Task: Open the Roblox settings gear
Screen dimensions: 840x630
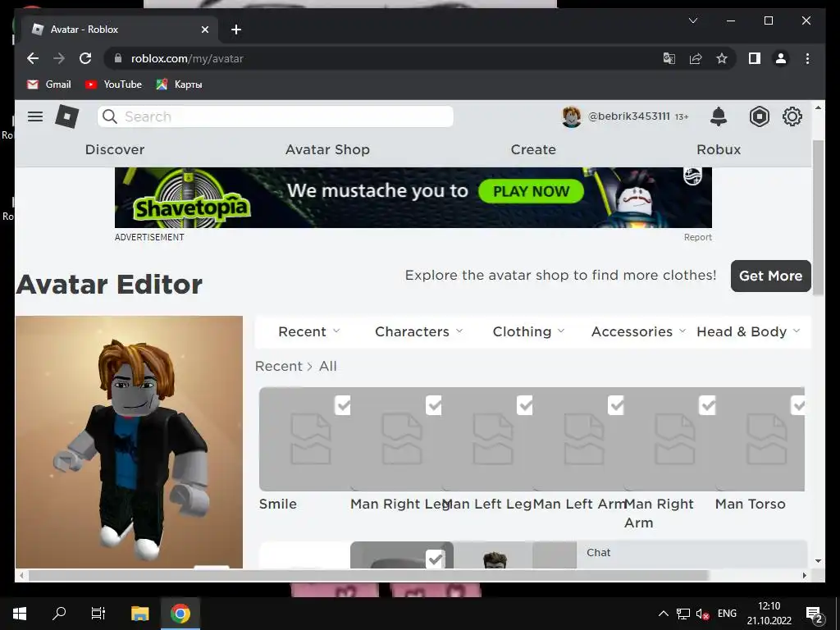Action: point(792,116)
